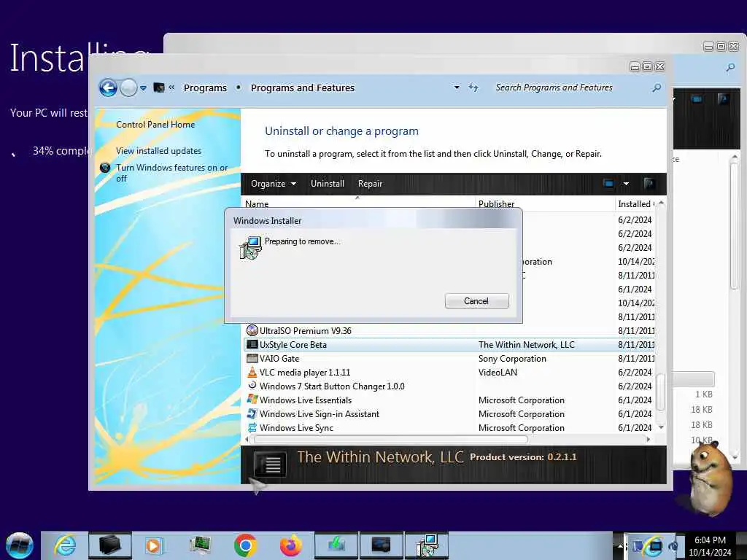747x560 pixels.
Task: Open Windows Media Player from taskbar
Action: click(154, 545)
